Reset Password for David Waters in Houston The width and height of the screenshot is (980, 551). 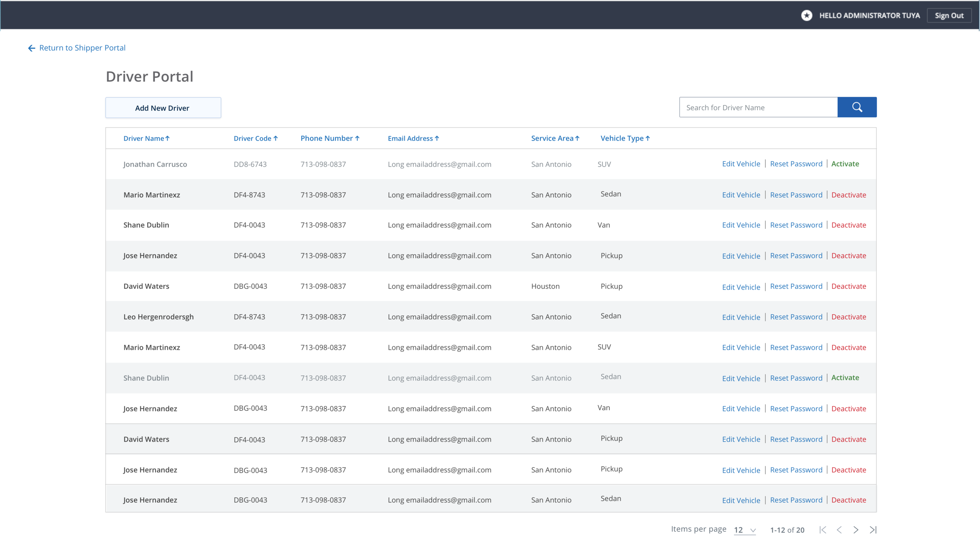click(796, 286)
